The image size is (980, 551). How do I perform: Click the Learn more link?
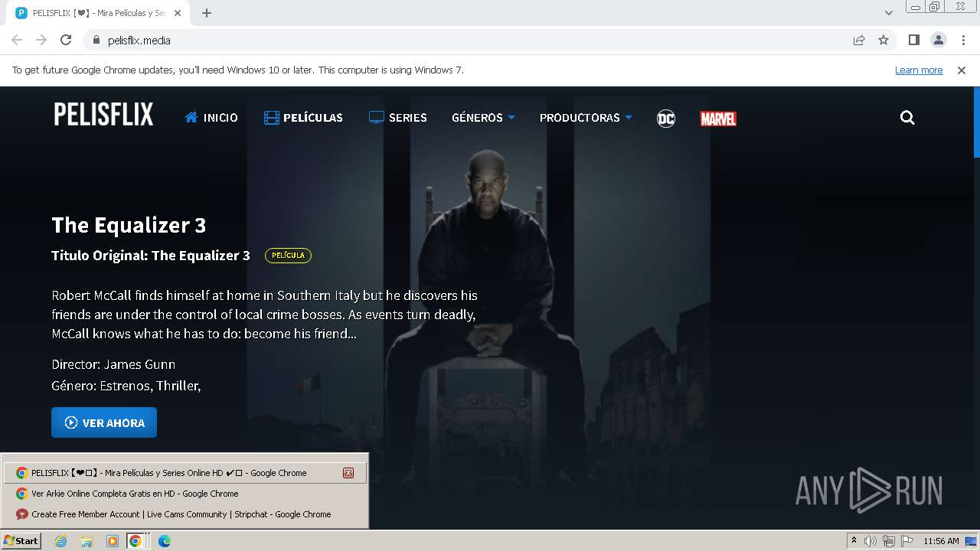tap(919, 70)
